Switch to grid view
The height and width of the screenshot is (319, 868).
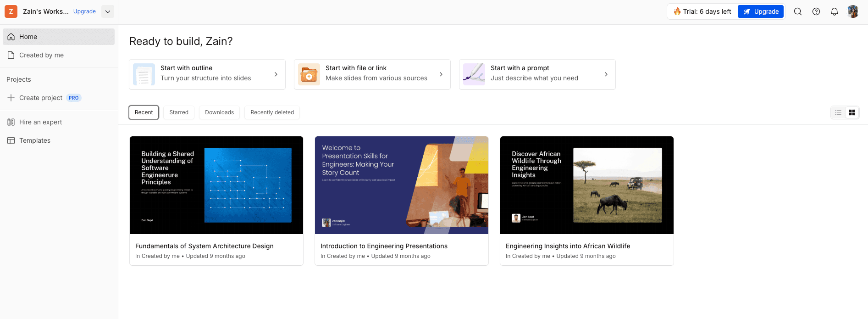click(852, 112)
